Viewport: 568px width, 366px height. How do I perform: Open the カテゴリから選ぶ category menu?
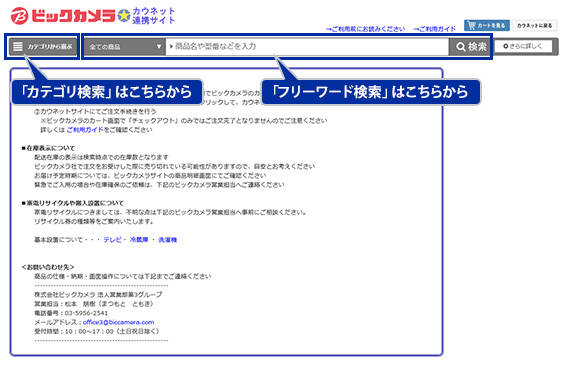tap(43, 46)
